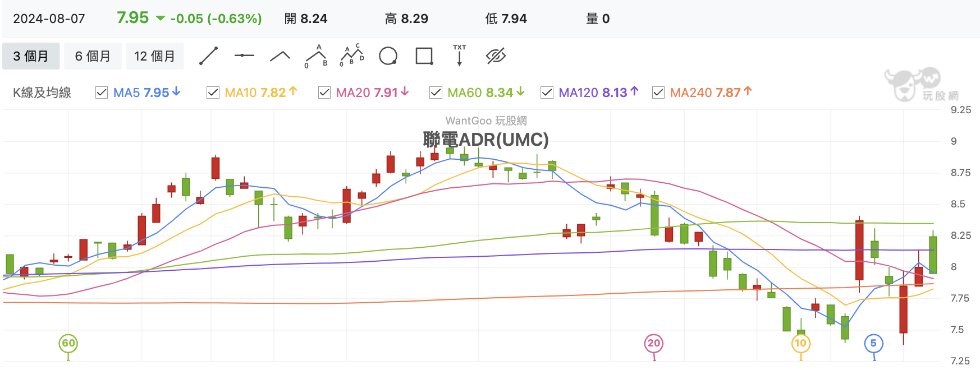Select the rectangle drawing tool
This screenshot has width=980, height=370.
tap(424, 56)
